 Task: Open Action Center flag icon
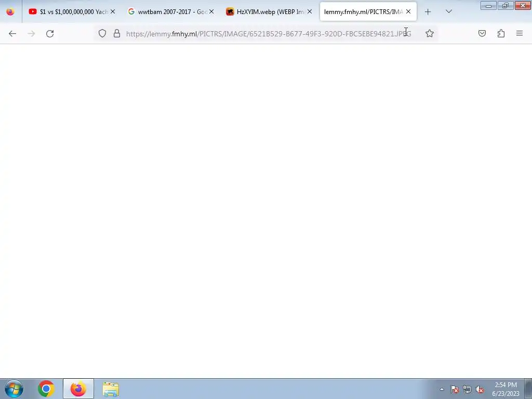(455, 389)
